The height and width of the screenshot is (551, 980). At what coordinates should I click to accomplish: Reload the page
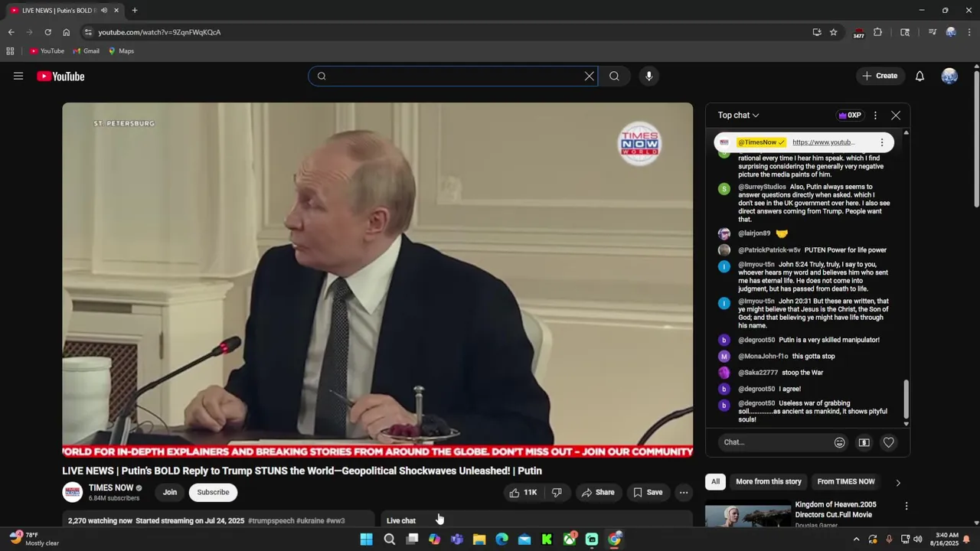click(47, 32)
